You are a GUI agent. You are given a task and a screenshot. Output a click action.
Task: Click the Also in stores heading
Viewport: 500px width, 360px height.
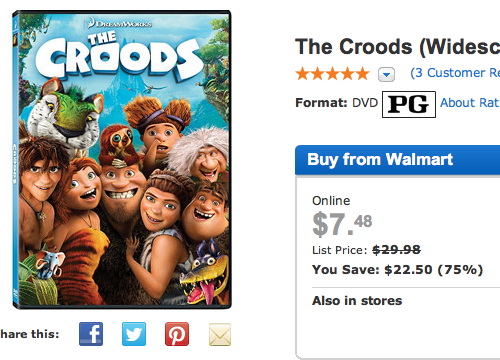357,301
